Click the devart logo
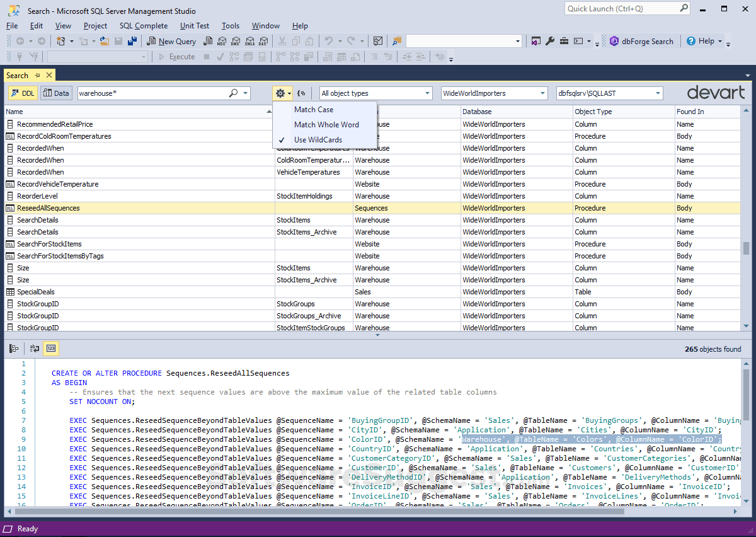This screenshot has width=756, height=537. click(716, 92)
